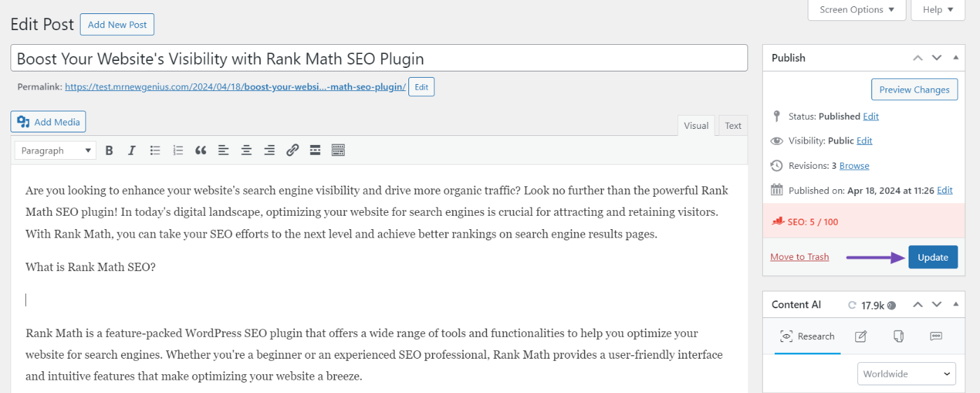Image resolution: width=980 pixels, height=393 pixels.
Task: Open the Paragraph format dropdown
Action: (55, 150)
